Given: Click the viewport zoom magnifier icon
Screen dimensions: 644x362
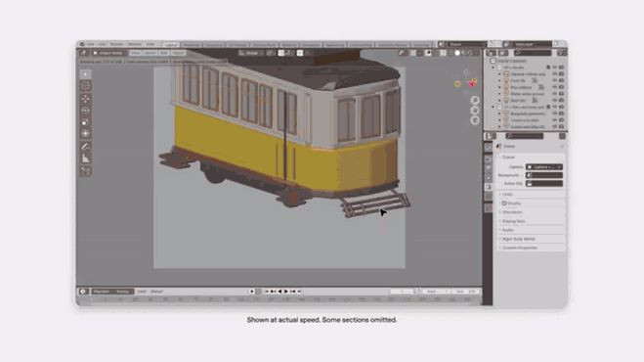Looking at the screenshot, I should (x=475, y=101).
